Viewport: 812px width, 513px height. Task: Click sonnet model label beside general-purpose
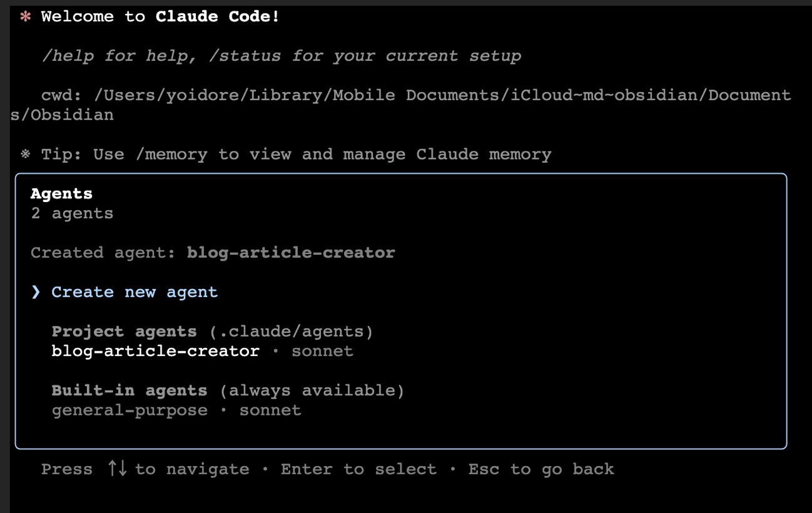(270, 410)
